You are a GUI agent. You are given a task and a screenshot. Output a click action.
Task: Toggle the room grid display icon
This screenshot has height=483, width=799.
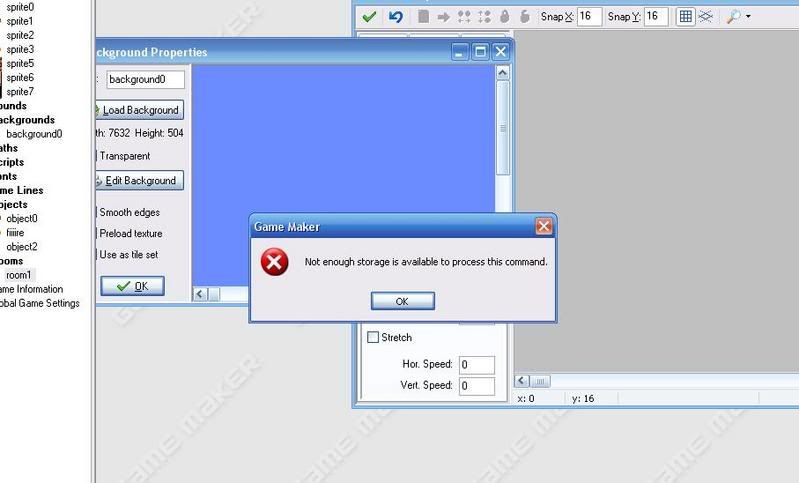click(x=686, y=16)
